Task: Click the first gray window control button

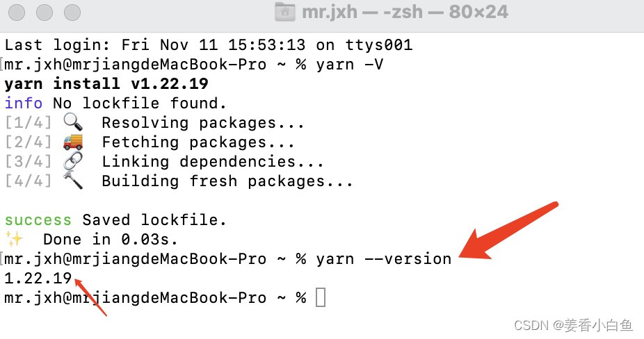Action: (x=17, y=13)
